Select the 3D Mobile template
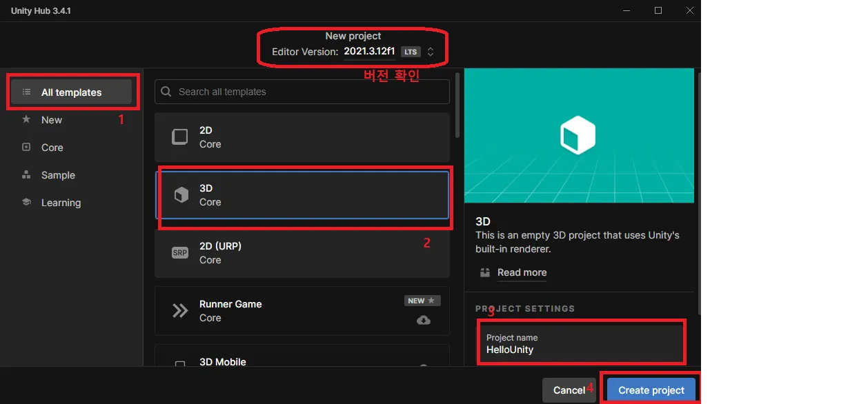 [302, 356]
